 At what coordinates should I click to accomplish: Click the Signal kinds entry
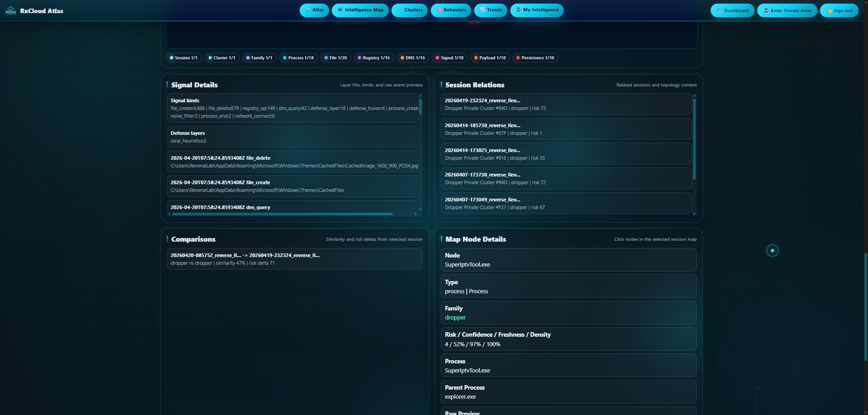click(x=293, y=108)
